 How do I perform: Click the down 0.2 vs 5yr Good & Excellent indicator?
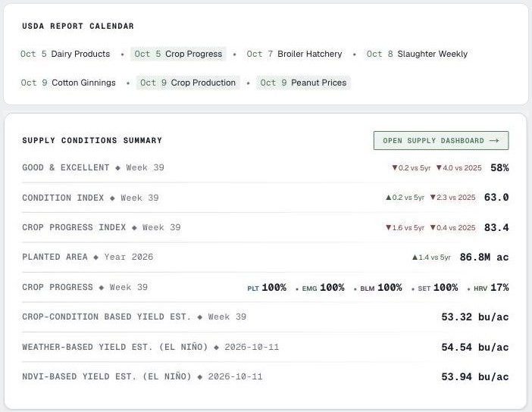[412, 168]
